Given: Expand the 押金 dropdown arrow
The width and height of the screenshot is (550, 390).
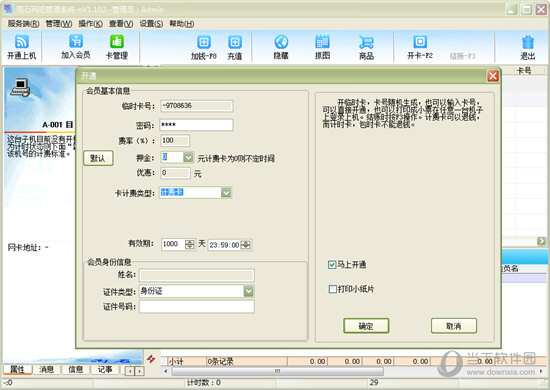Looking at the screenshot, I should (188, 157).
